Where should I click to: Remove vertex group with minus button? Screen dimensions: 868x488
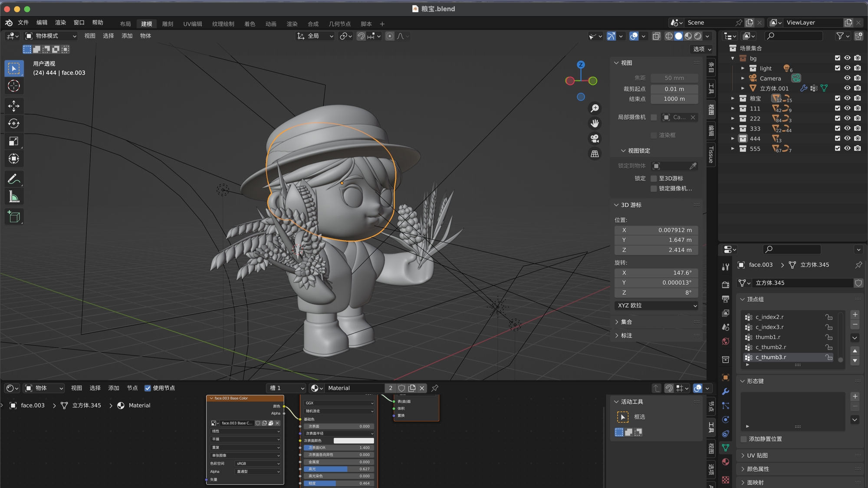pos(855,324)
